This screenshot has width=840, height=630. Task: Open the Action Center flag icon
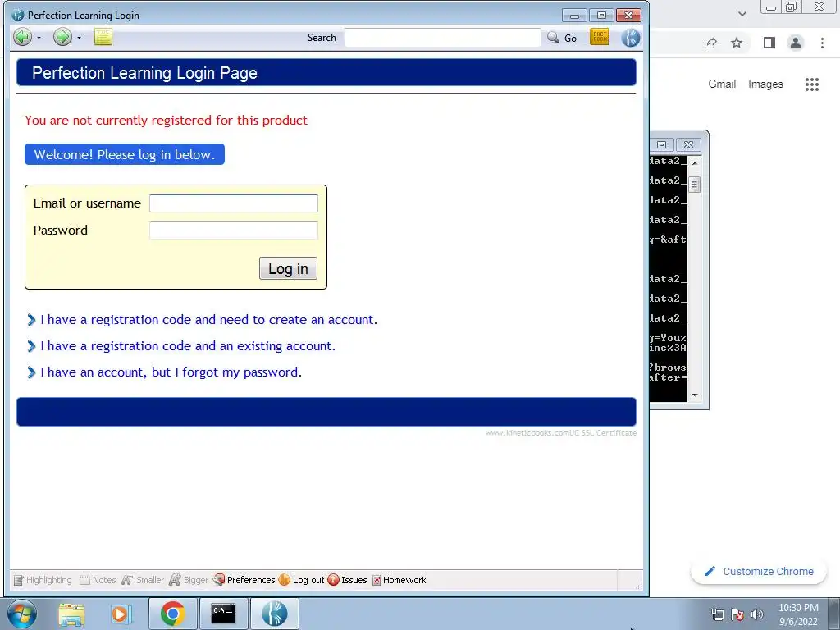coord(737,614)
